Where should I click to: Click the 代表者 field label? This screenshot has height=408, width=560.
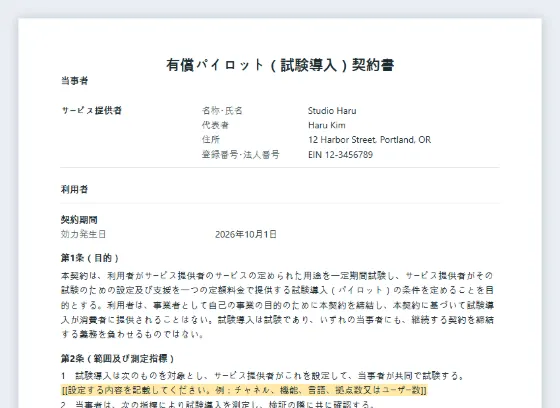(x=215, y=125)
